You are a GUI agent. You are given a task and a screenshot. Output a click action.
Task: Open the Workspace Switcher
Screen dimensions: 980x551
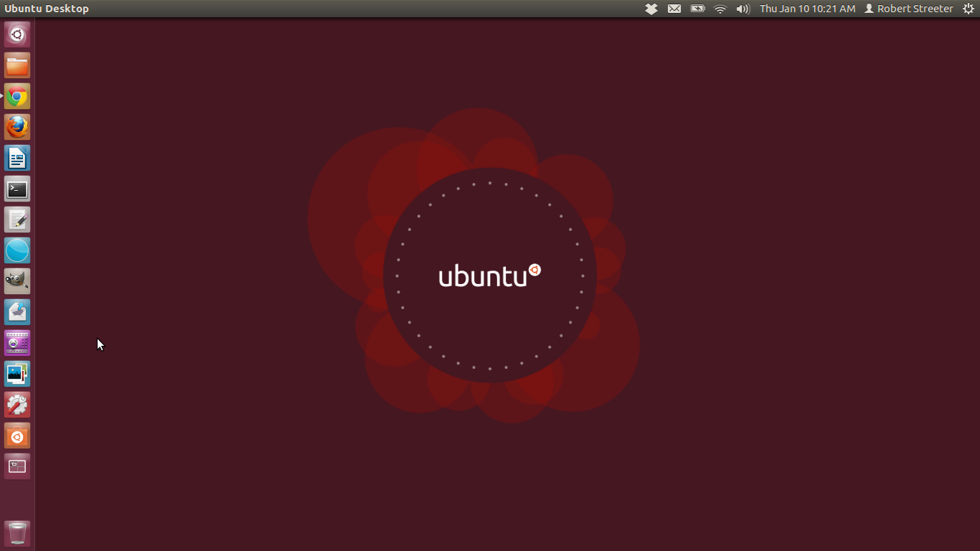(17, 466)
